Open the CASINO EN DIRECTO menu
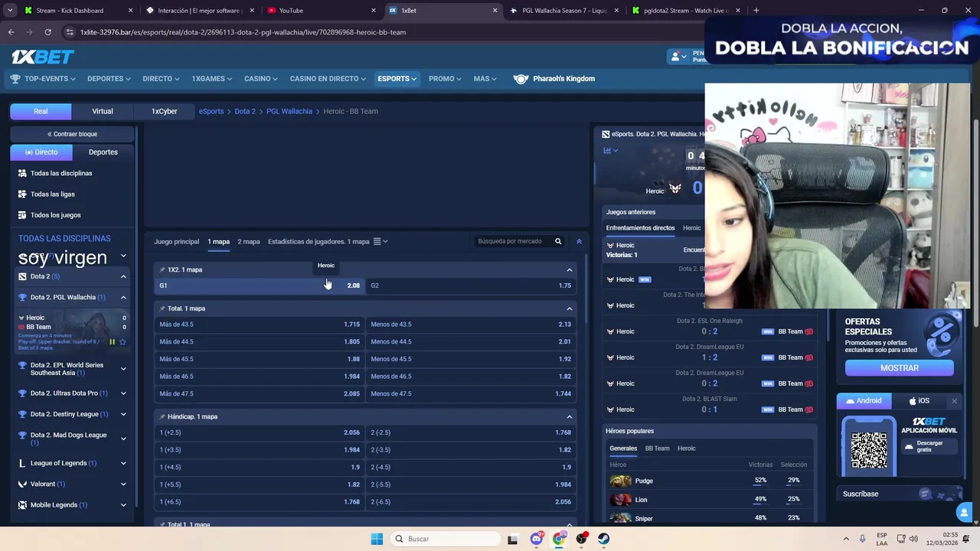The width and height of the screenshot is (980, 551). 328,79
